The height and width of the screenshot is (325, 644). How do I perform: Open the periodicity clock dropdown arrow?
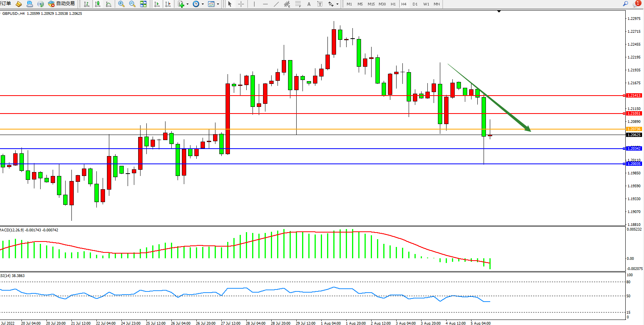pyautogui.click(x=203, y=4)
